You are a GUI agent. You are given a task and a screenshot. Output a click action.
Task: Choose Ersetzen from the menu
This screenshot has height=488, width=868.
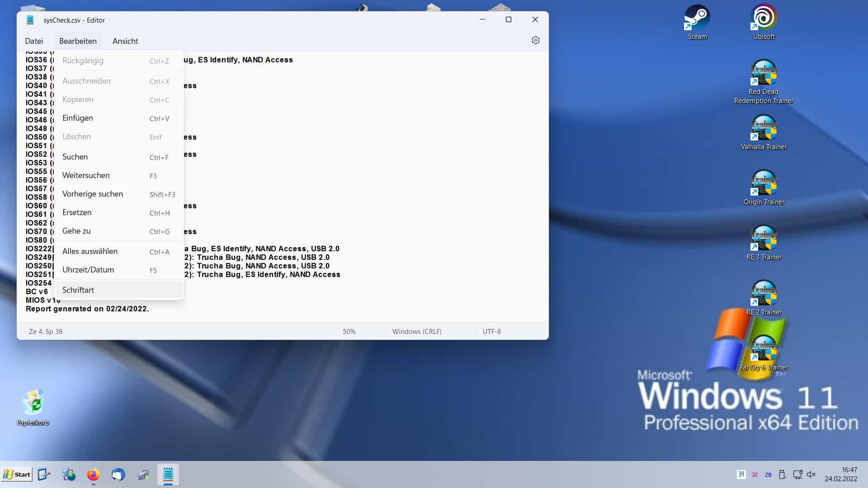point(118,212)
